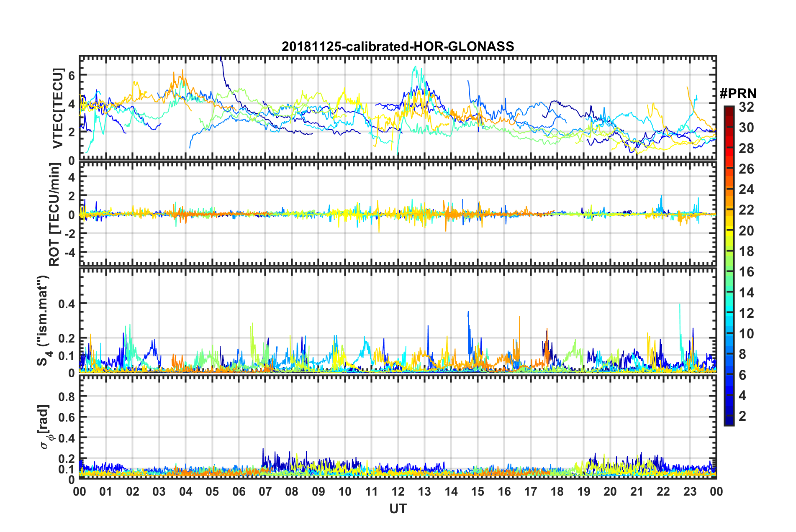
Task: Click the x-axis hour label "07"
Action: click(x=265, y=491)
